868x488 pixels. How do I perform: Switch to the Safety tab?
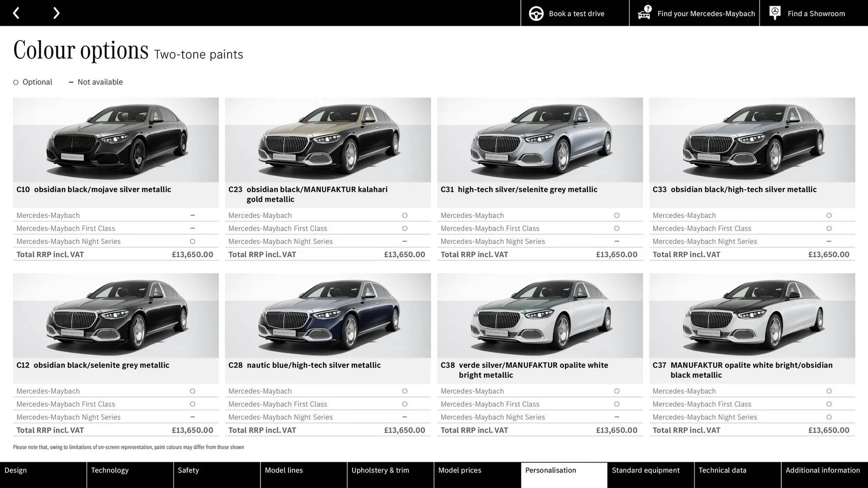217,475
